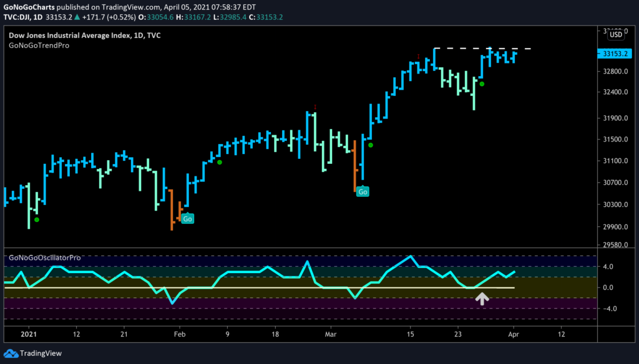The width and height of the screenshot is (639, 364).
Task: Click the 29900.0 price axis label
Action: pyautogui.click(x=615, y=227)
